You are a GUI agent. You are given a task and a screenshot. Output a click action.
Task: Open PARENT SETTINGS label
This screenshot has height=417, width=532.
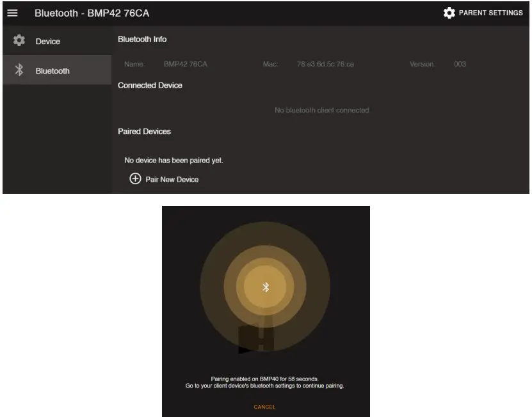coord(490,13)
